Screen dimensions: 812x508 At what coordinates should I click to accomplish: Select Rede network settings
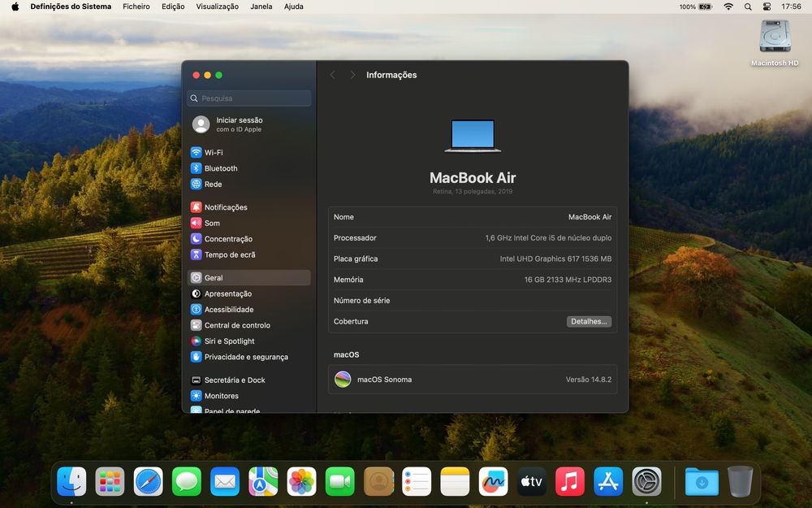(x=249, y=184)
